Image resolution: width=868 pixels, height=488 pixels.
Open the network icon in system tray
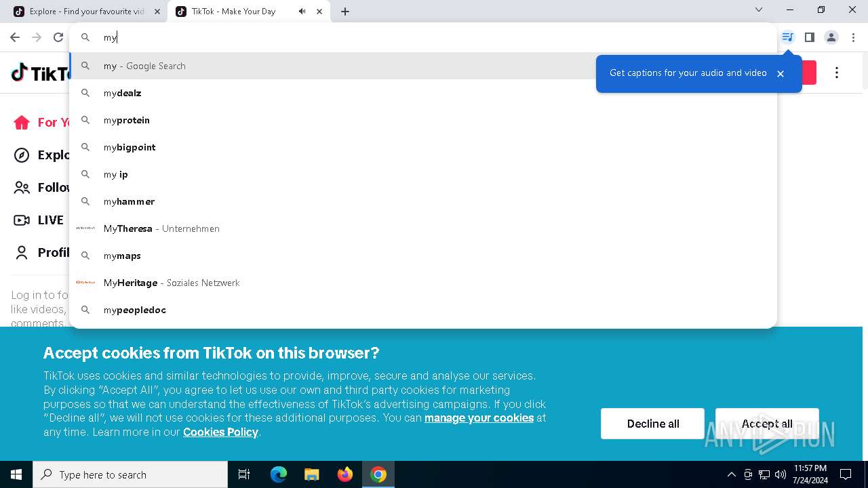tap(764, 474)
